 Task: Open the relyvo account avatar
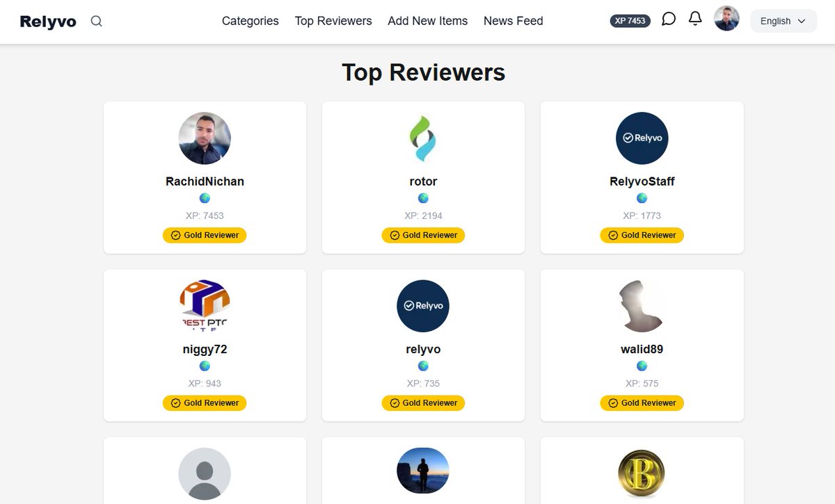click(423, 306)
